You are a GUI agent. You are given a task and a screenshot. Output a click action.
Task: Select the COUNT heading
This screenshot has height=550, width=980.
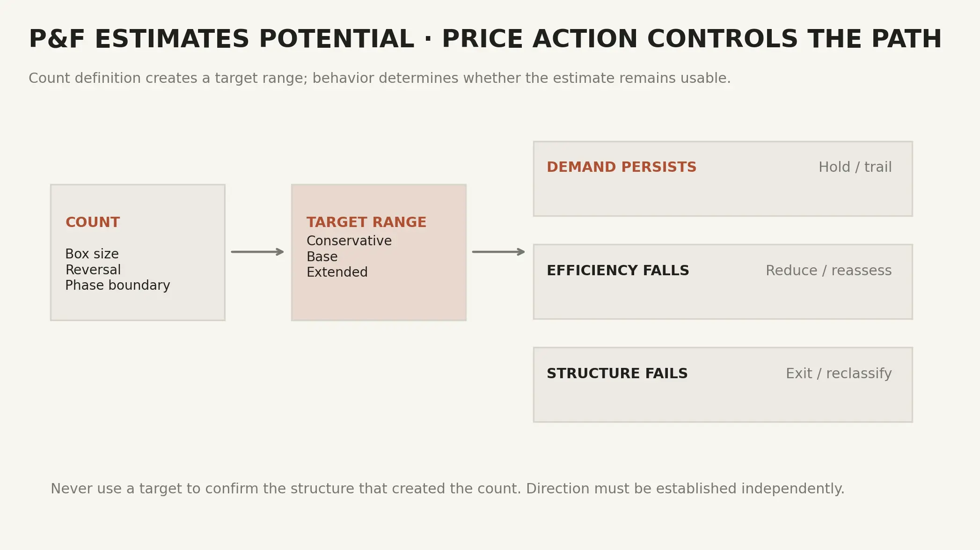(x=93, y=222)
